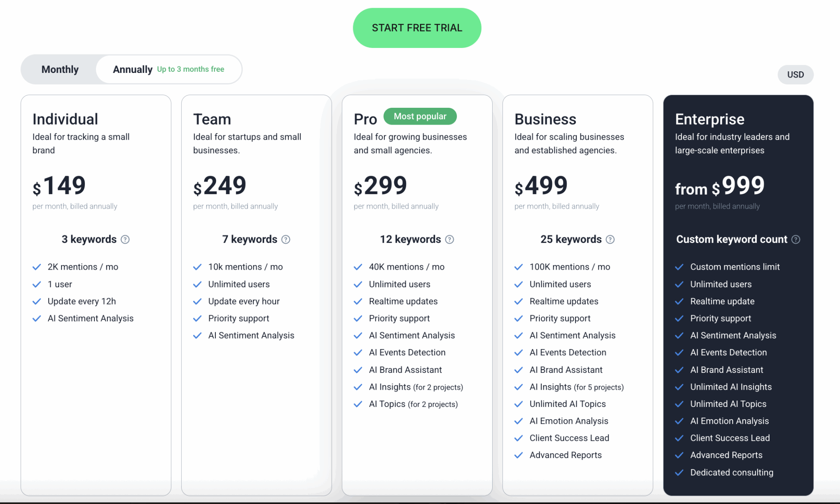Image resolution: width=840 pixels, height=504 pixels.
Task: Switch billing to Monthly
Action: [60, 69]
